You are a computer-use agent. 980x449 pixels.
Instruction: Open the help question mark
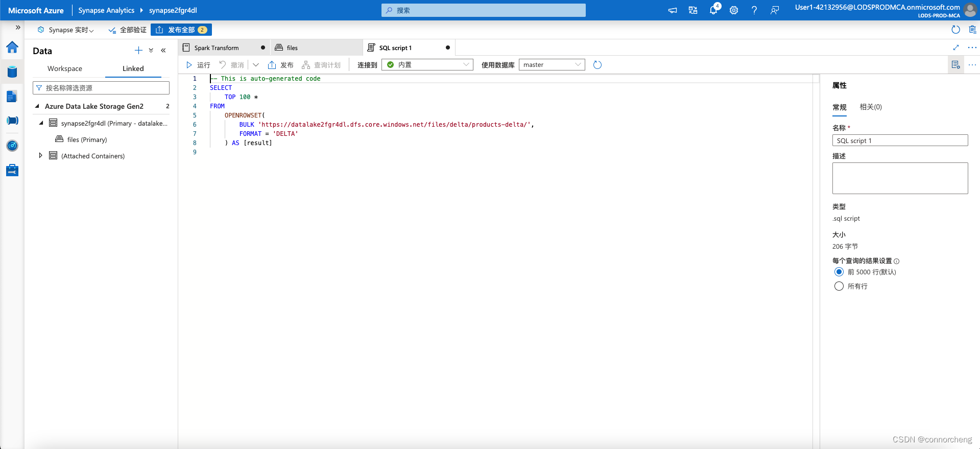(x=754, y=10)
